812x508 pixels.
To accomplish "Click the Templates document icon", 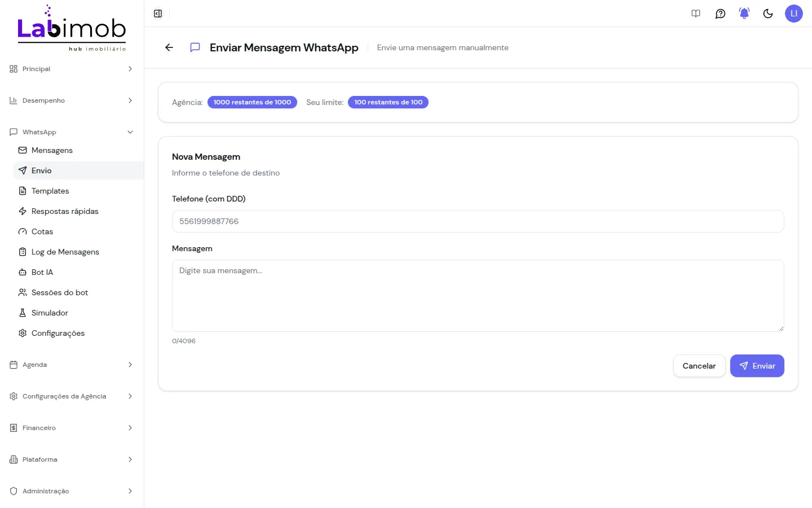I will [x=23, y=191].
